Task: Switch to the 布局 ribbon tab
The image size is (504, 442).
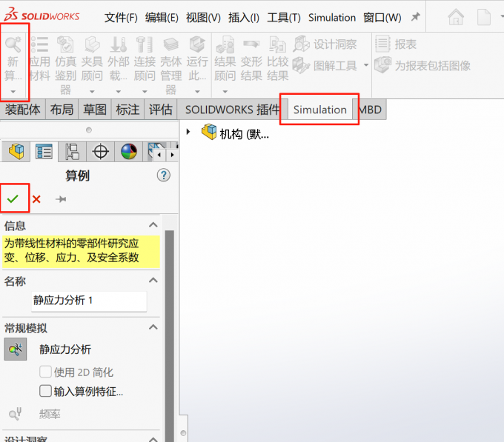Action: coord(62,110)
